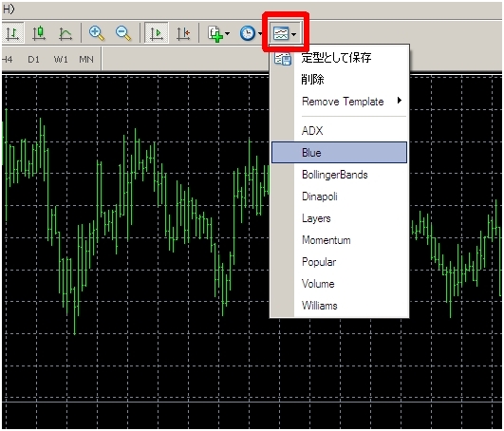Toggle auto scroll chart button
The image size is (504, 431).
pos(157,33)
